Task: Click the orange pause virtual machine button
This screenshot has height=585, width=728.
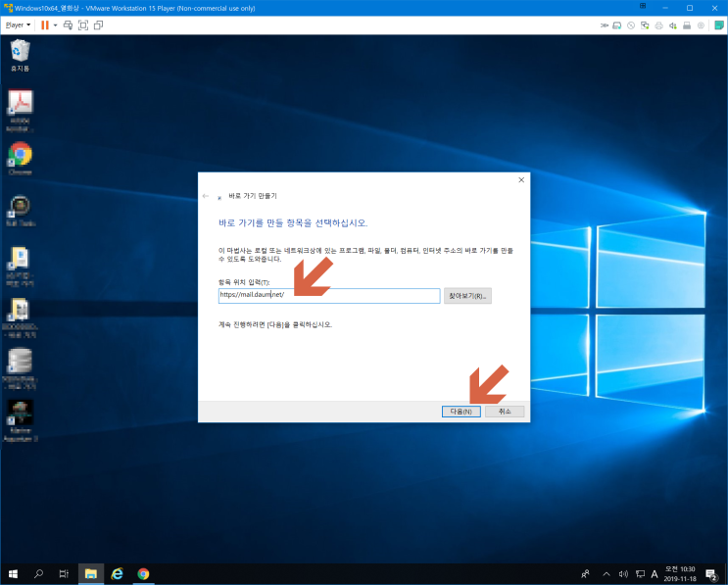Action: pyautogui.click(x=44, y=25)
